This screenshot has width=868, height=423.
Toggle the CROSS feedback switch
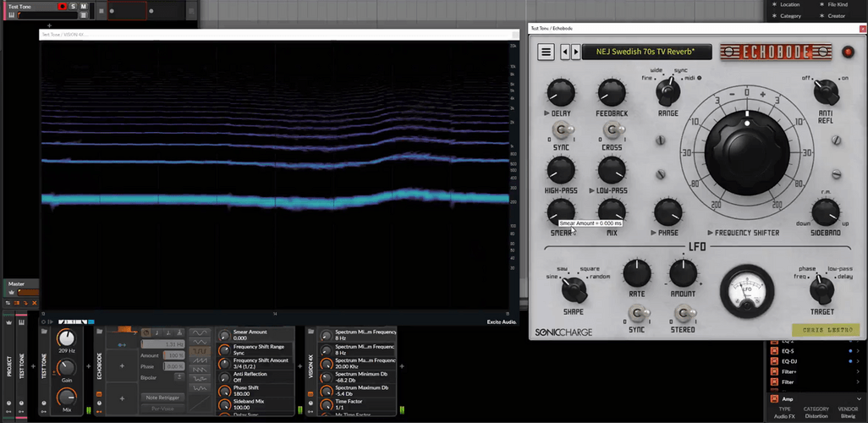tap(613, 131)
